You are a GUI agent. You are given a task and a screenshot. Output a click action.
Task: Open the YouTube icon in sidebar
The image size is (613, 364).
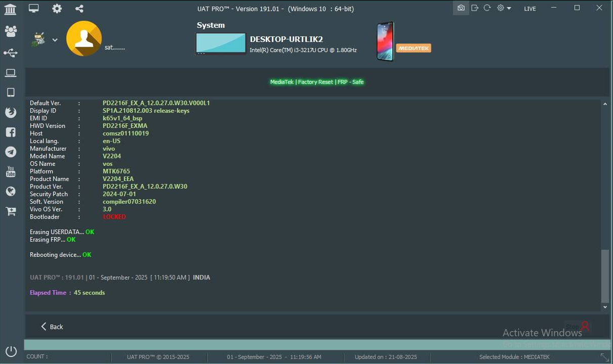click(11, 172)
